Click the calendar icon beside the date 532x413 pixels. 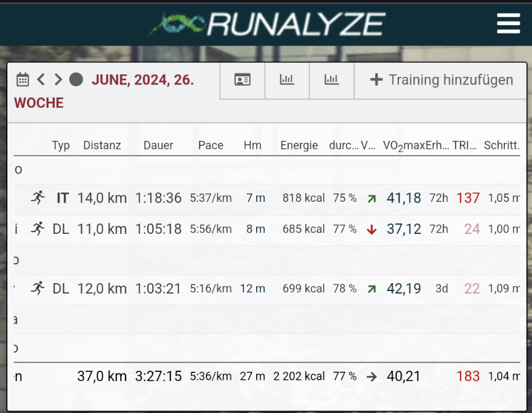tap(23, 79)
